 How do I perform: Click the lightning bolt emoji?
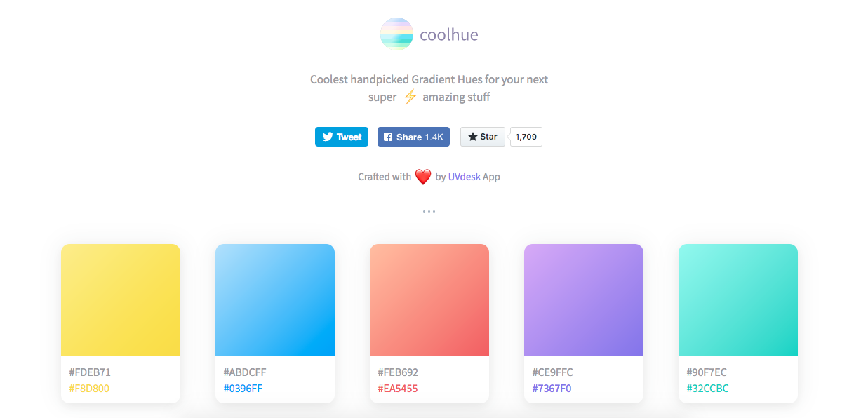[x=410, y=97]
